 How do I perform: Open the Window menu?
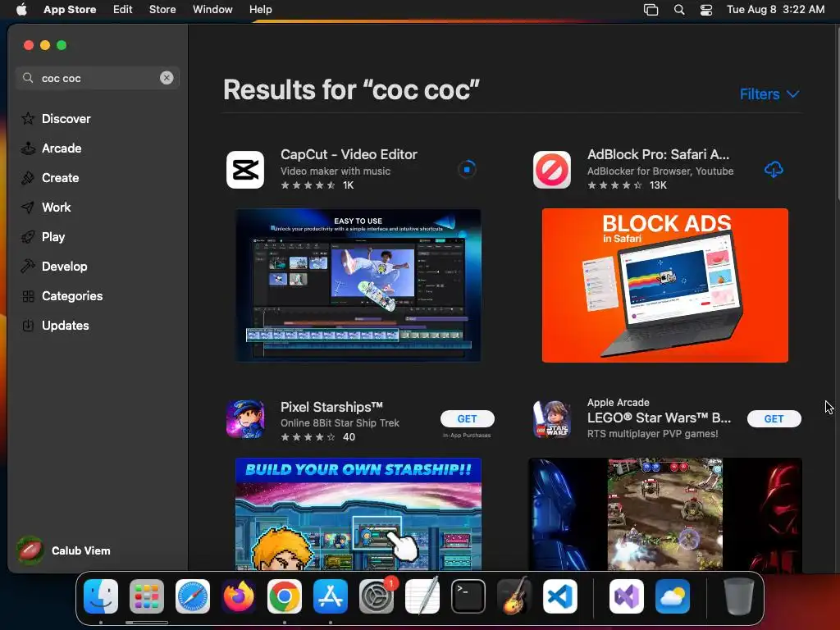click(212, 10)
